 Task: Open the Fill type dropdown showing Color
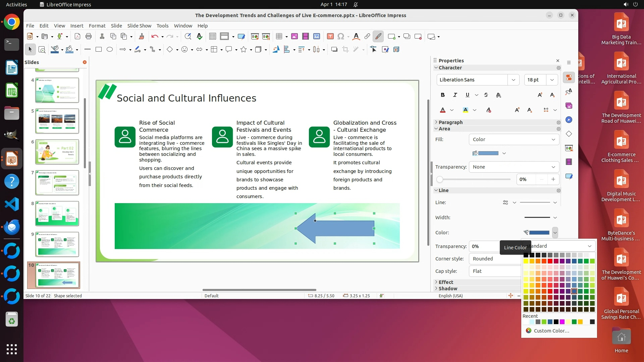tap(514, 139)
